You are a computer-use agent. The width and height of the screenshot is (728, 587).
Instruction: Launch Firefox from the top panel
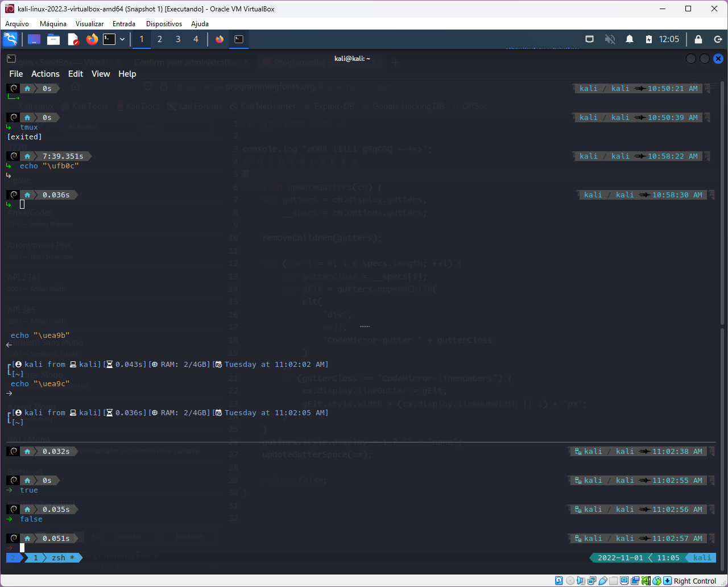91,39
